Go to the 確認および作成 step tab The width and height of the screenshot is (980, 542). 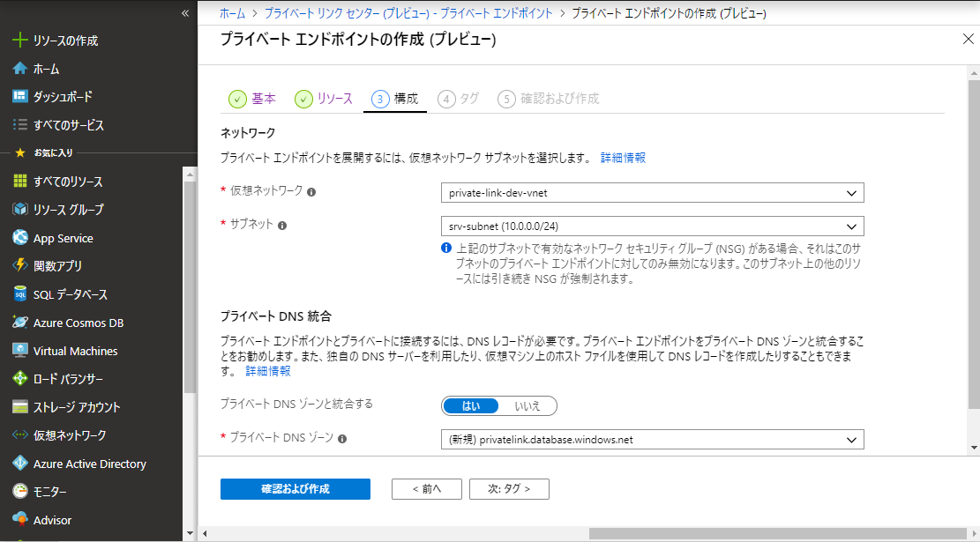[x=549, y=99]
